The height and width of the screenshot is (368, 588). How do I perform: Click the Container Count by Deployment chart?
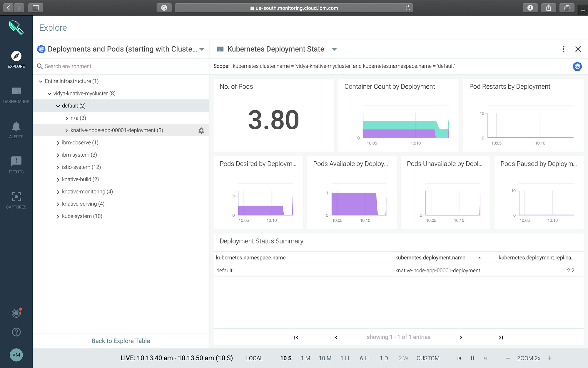[399, 115]
